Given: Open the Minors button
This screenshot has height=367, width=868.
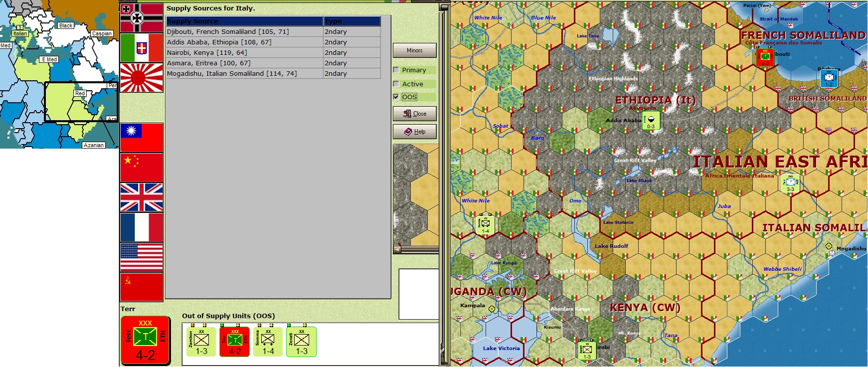Looking at the screenshot, I should click(414, 50).
